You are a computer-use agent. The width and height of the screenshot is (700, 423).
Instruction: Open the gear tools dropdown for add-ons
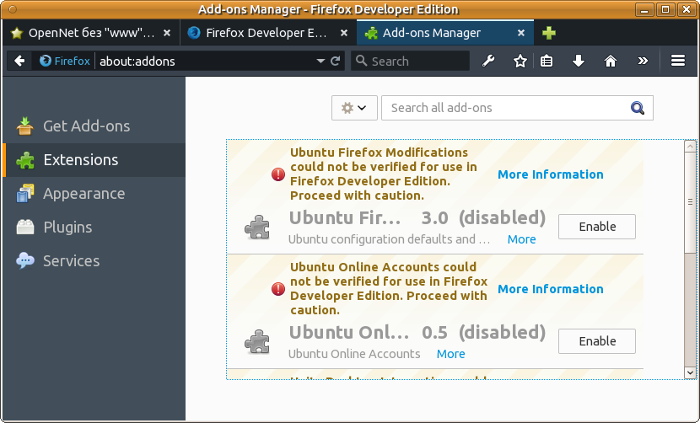click(x=354, y=108)
